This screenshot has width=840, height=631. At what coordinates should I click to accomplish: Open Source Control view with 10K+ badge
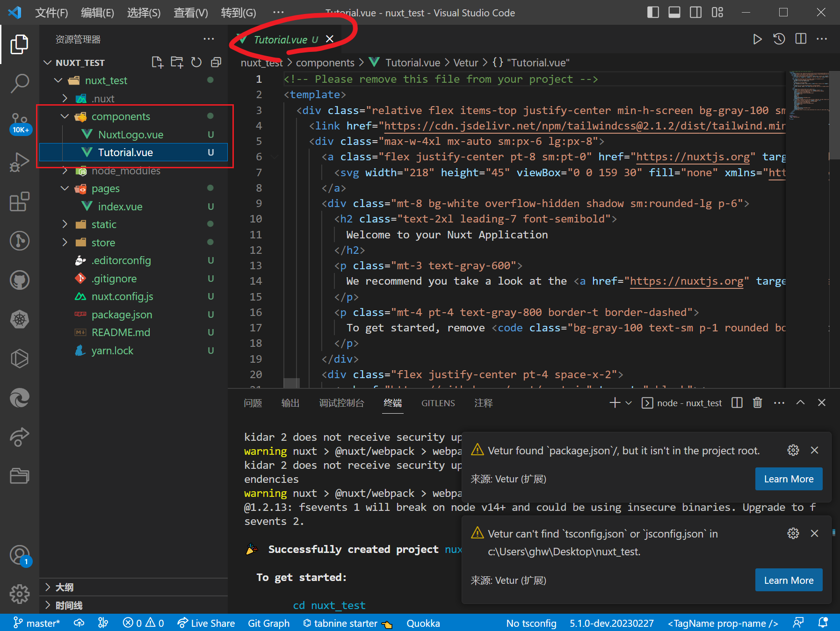coord(19,123)
